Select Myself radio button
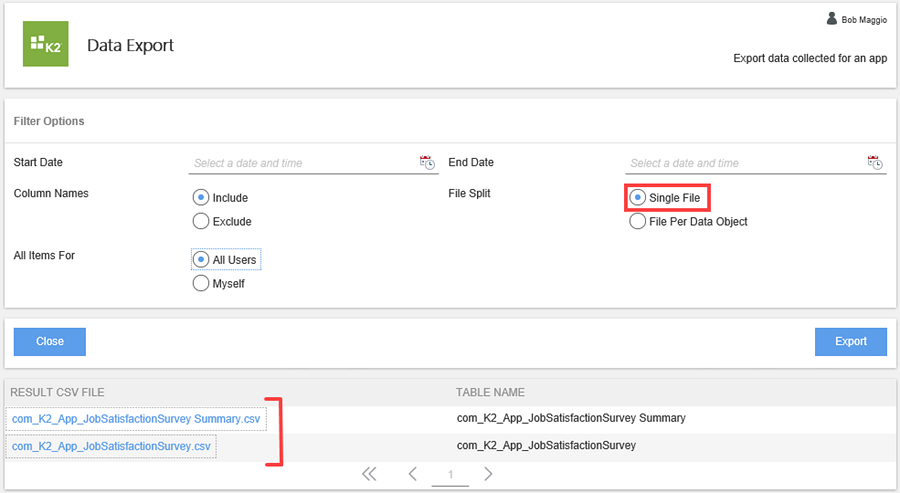 [x=200, y=283]
